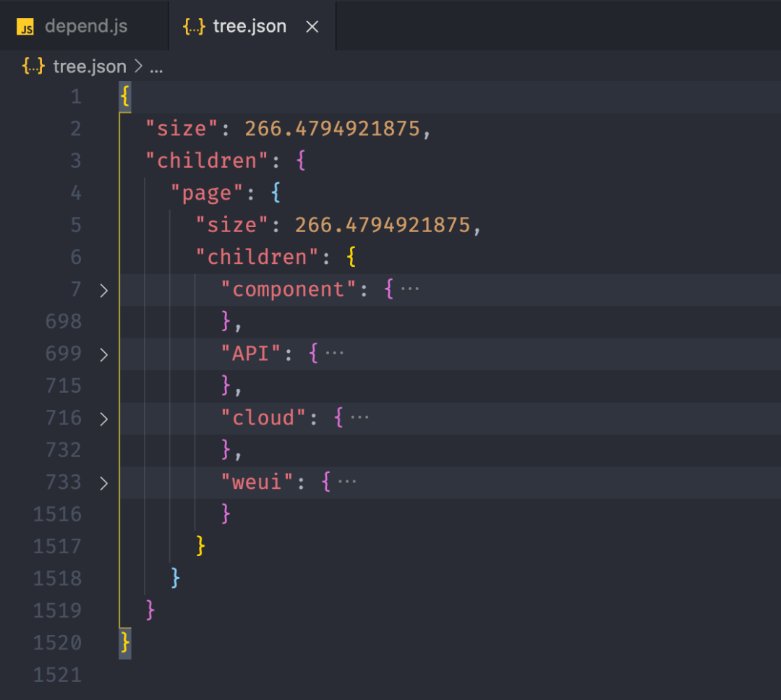Open tree.json breadcrumb path item
781x700 pixels.
pyautogui.click(x=89, y=67)
